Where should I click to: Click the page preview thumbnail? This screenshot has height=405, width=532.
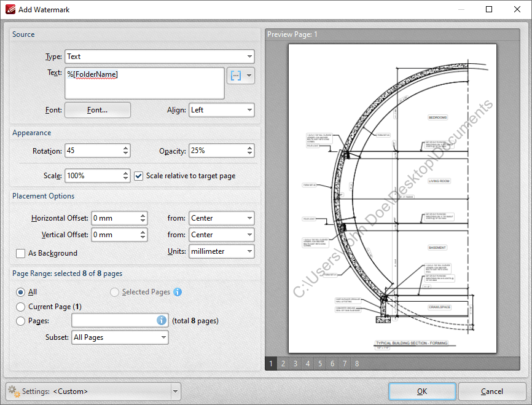[392, 199]
